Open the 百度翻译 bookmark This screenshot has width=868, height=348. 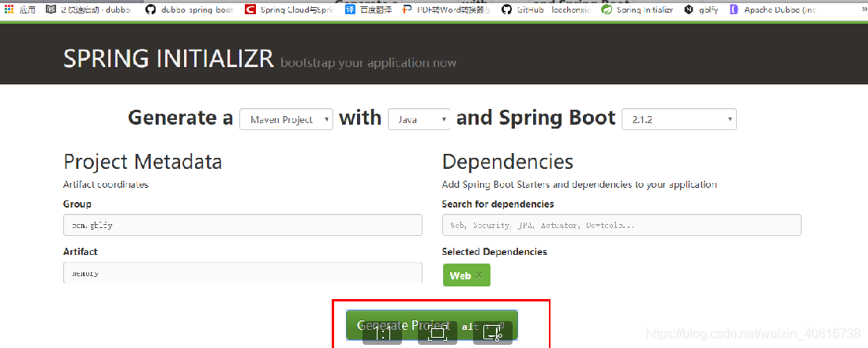368,9
